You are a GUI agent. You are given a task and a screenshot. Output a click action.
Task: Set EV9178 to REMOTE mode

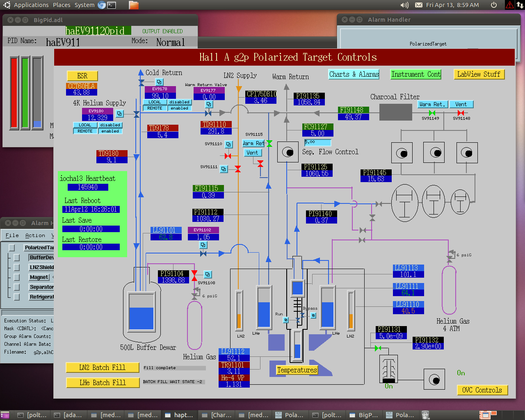[x=155, y=108]
